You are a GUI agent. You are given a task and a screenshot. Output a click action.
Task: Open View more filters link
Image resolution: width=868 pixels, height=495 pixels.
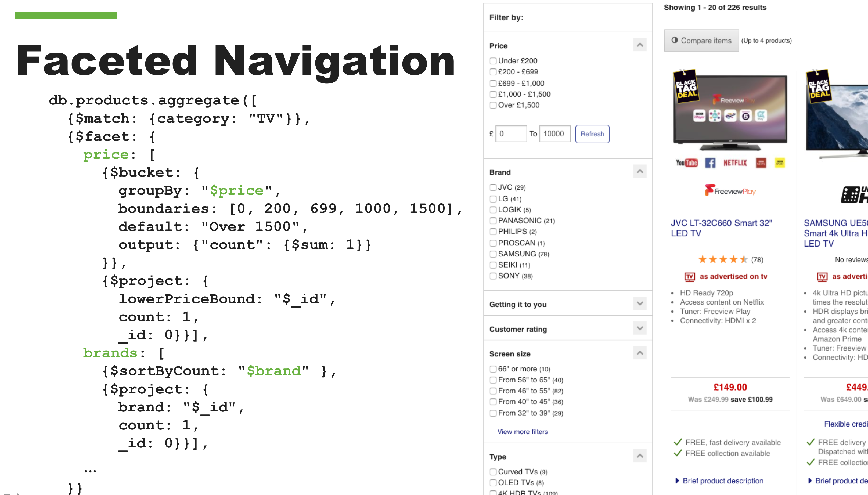pyautogui.click(x=523, y=432)
